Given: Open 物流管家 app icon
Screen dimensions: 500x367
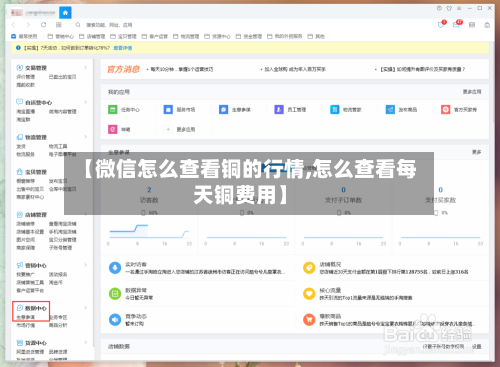Looking at the screenshot, I should 334,109.
